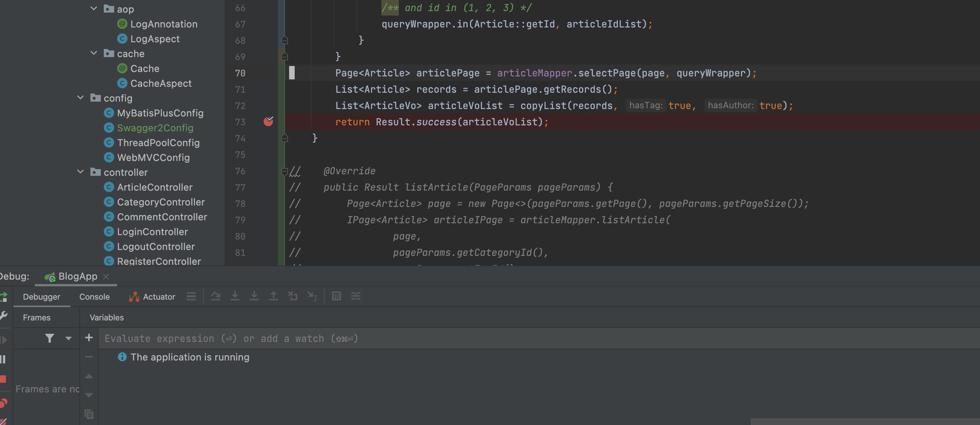980x425 pixels.
Task: Collapse the cache folder in tree
Action: [x=94, y=53]
